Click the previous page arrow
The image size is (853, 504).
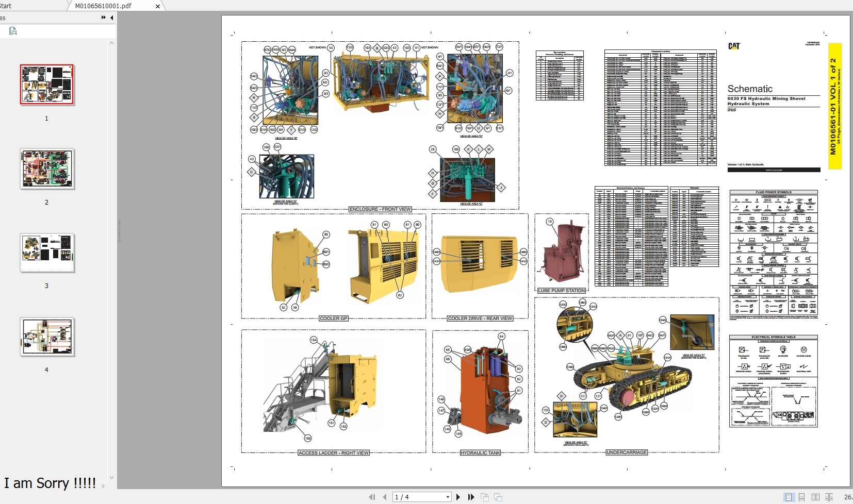tap(385, 497)
